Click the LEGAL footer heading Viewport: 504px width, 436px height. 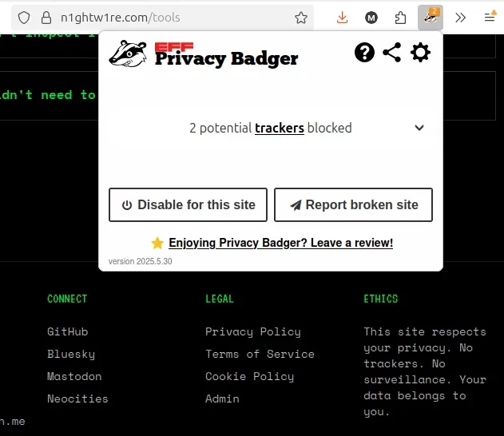tap(220, 299)
